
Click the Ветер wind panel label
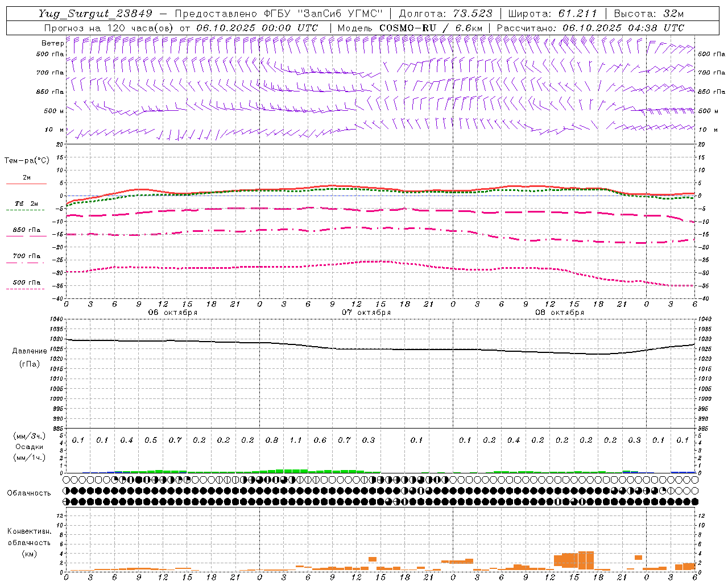click(x=52, y=43)
